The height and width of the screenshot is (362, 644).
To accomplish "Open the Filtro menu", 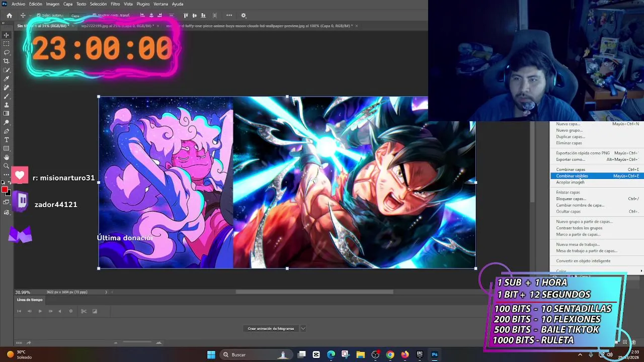I will coord(115,4).
